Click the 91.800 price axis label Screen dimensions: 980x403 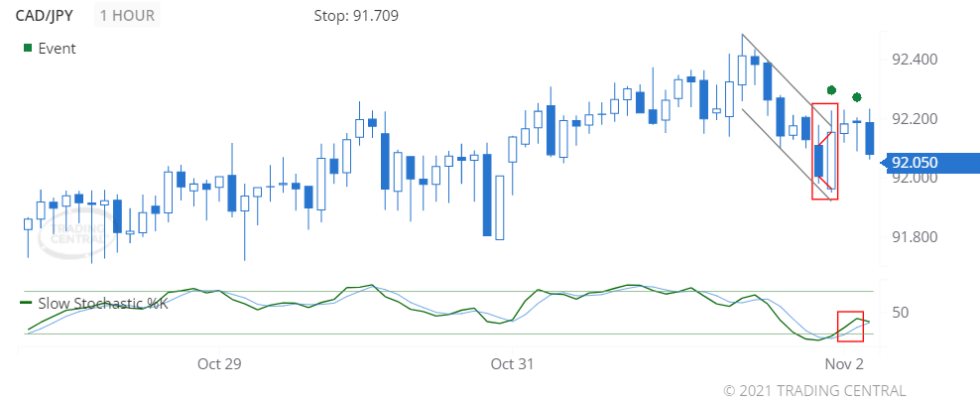[914, 236]
